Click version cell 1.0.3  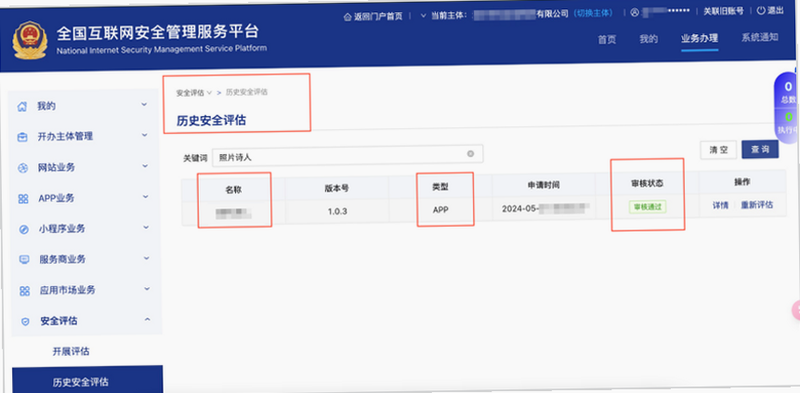338,211
